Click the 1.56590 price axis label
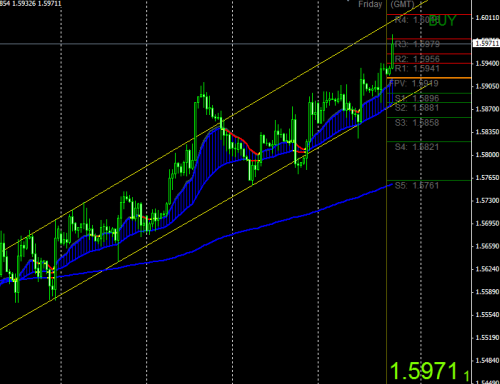The image size is (500, 384). coord(487,246)
